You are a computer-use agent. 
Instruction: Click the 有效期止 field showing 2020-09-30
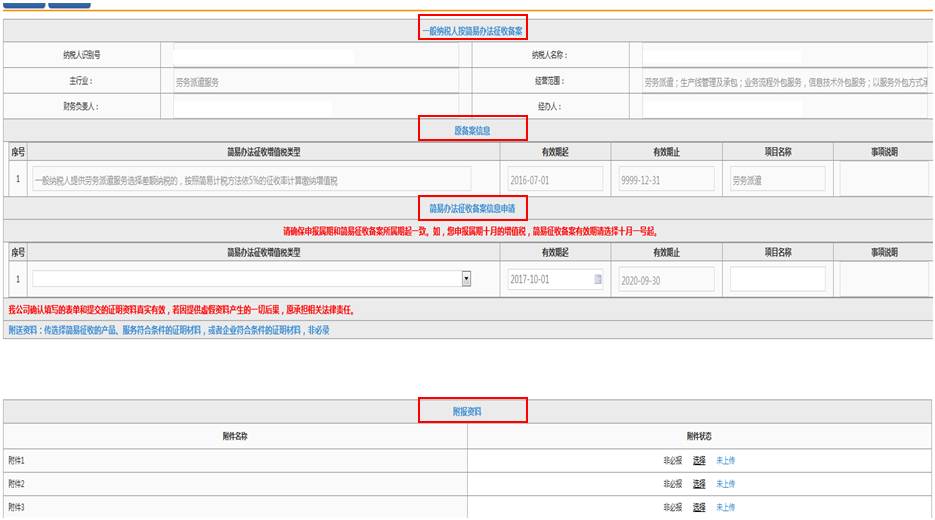click(665, 281)
